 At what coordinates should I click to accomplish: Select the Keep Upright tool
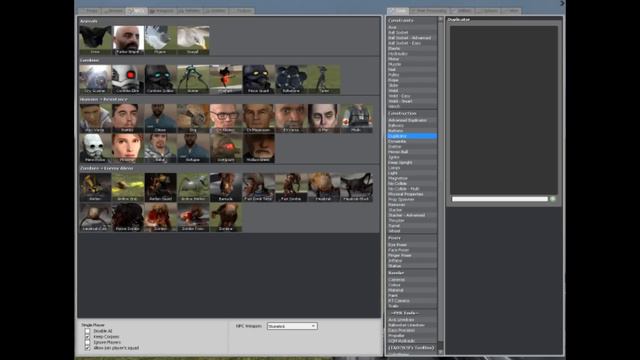411,162
